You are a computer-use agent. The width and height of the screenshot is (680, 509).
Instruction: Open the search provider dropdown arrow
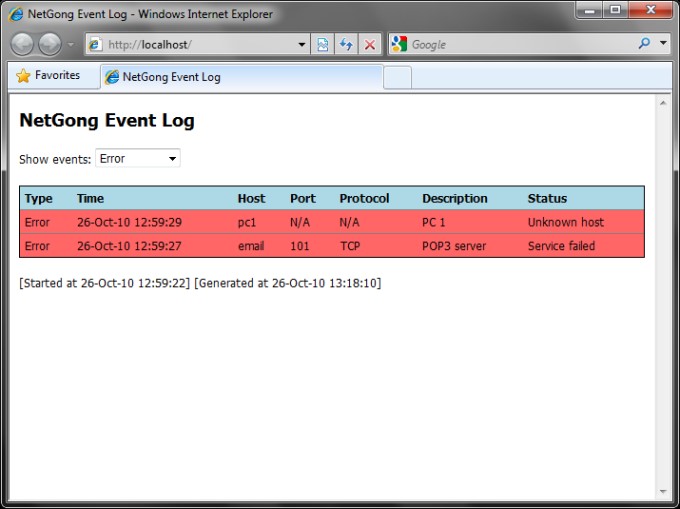(x=663, y=44)
